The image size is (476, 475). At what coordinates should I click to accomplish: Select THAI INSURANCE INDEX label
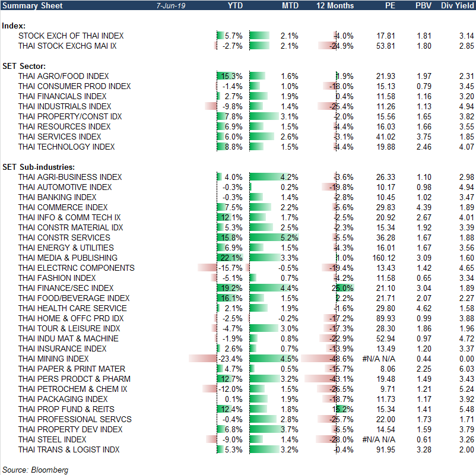point(62,349)
